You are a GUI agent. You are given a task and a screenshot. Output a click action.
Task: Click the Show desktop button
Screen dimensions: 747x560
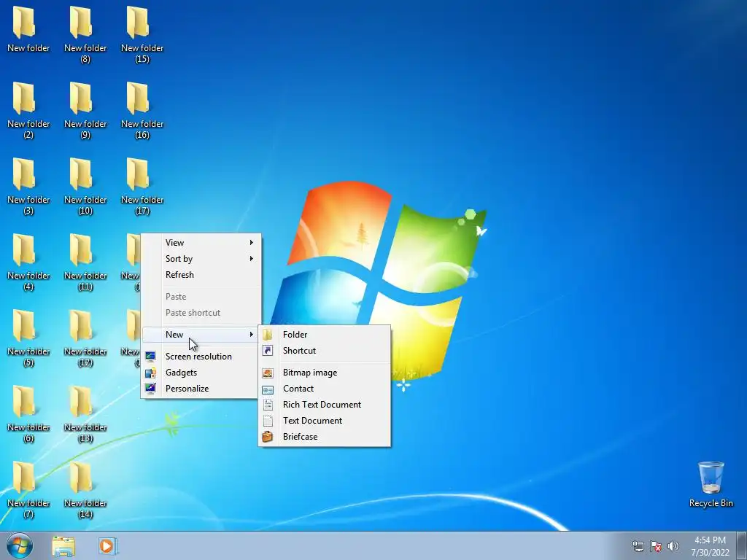[742, 545]
